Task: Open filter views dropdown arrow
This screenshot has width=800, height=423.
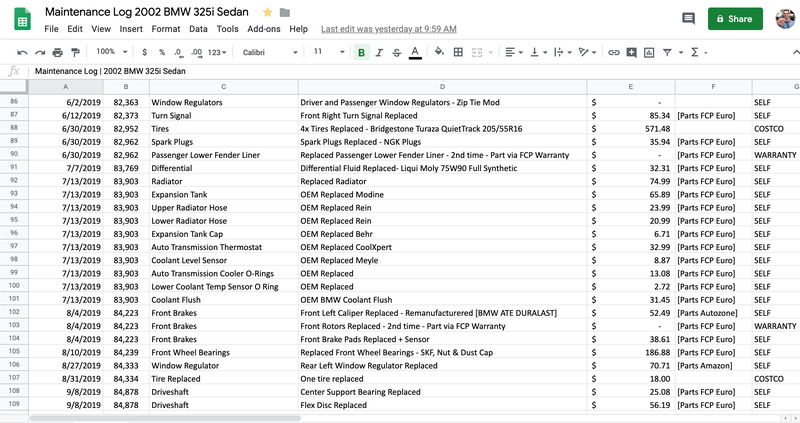Action: point(681,52)
